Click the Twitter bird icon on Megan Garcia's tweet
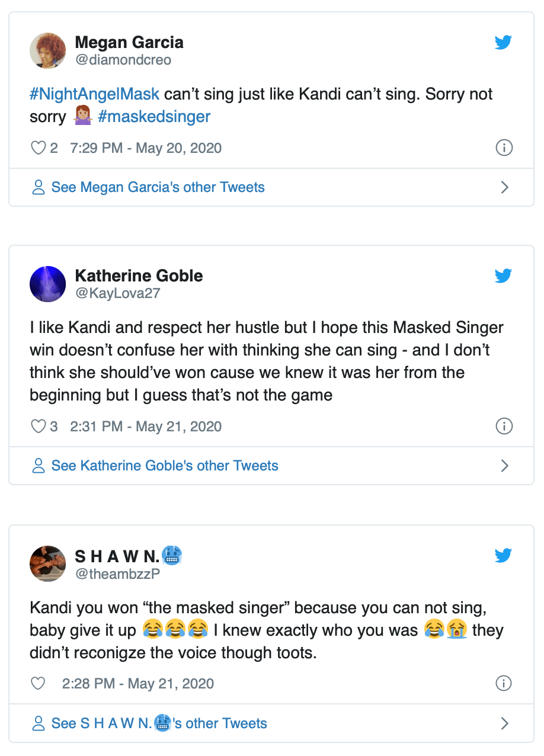544x756 pixels. pyautogui.click(x=503, y=43)
